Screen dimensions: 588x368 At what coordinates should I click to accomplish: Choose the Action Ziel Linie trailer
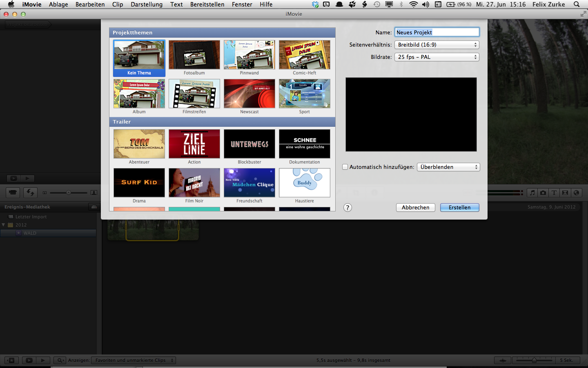point(194,144)
